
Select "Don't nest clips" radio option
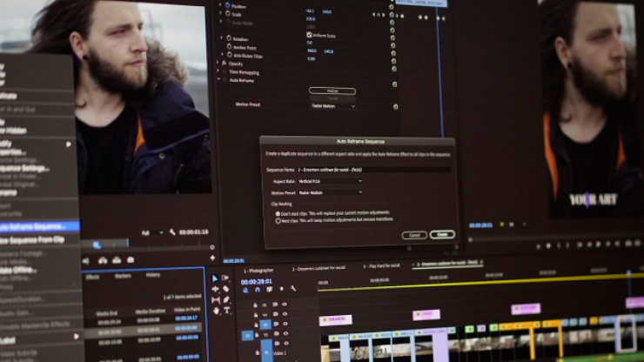[x=278, y=212]
